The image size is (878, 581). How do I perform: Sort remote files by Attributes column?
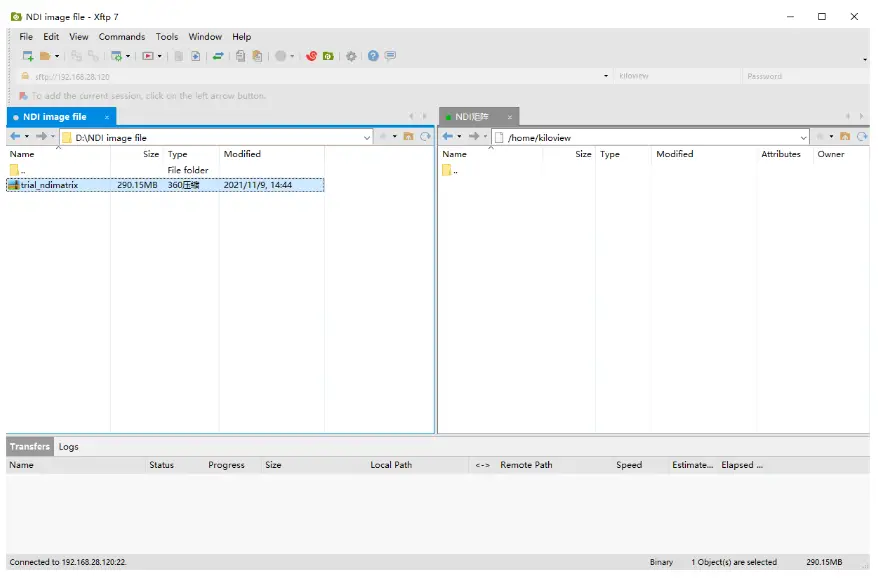780,154
